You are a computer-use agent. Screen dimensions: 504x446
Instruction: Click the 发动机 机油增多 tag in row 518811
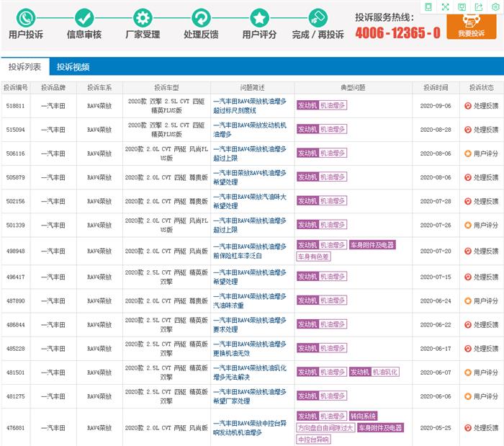322,105
